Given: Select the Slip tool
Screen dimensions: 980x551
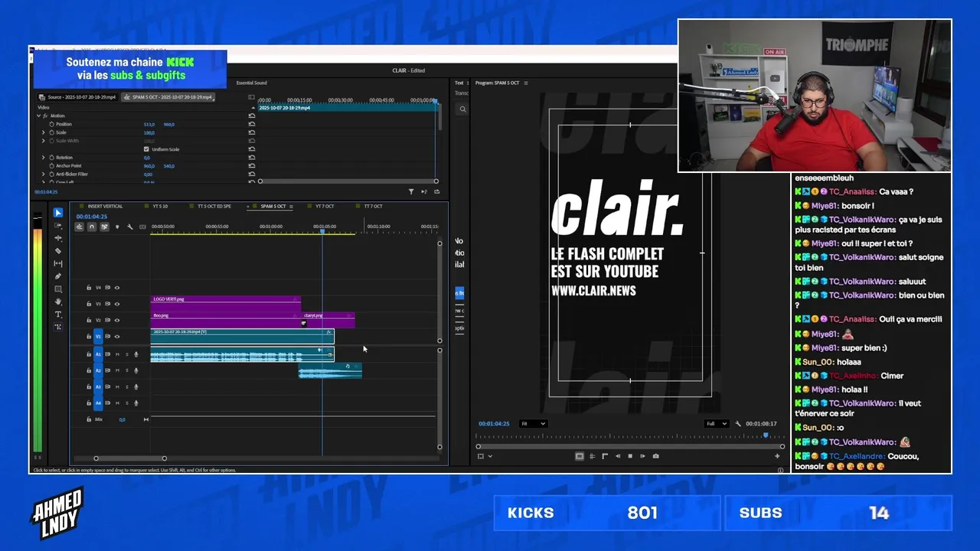Looking at the screenshot, I should coord(58,263).
